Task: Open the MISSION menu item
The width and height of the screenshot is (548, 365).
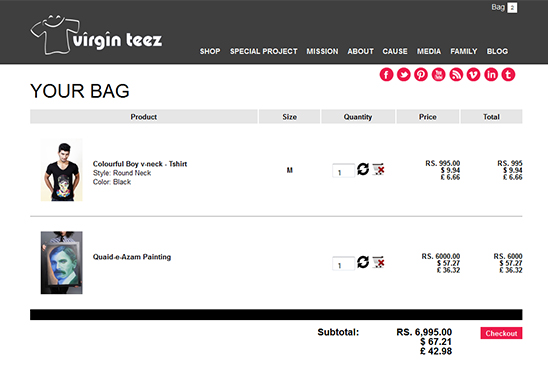Action: tap(323, 51)
